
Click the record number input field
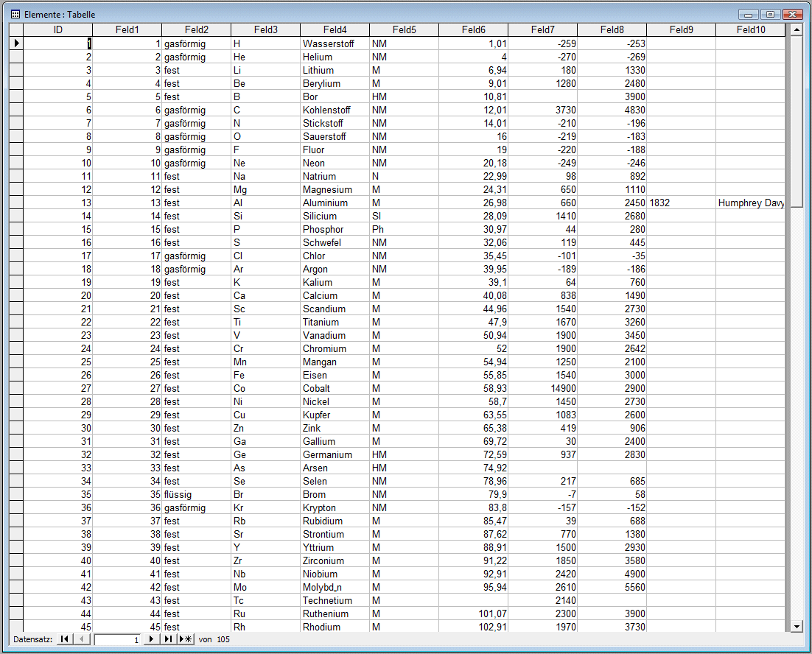click(x=117, y=639)
